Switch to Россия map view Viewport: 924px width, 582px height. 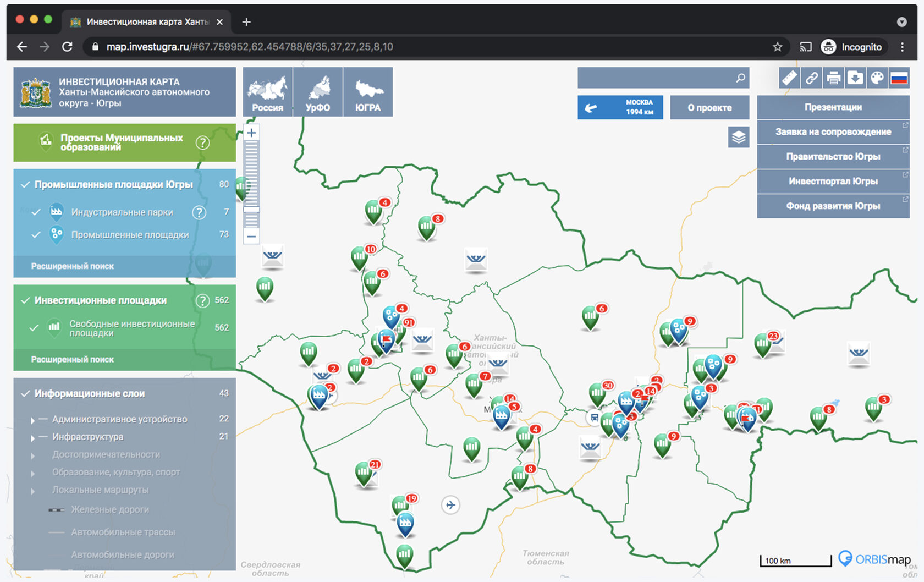click(268, 92)
